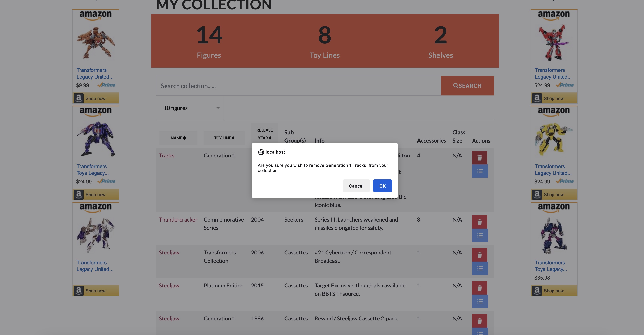Click delete trash icon for Thundercracker

coord(479,222)
